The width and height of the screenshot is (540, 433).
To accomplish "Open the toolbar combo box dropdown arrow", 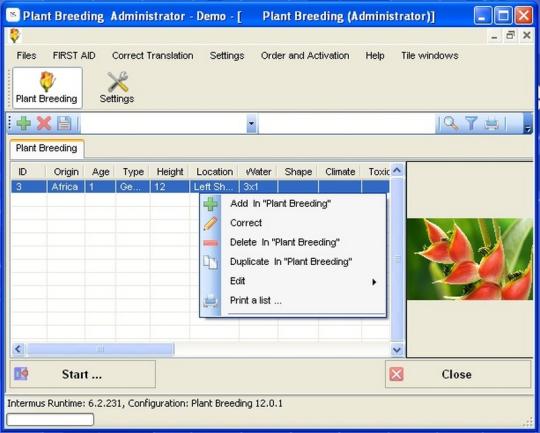I will click(251, 123).
